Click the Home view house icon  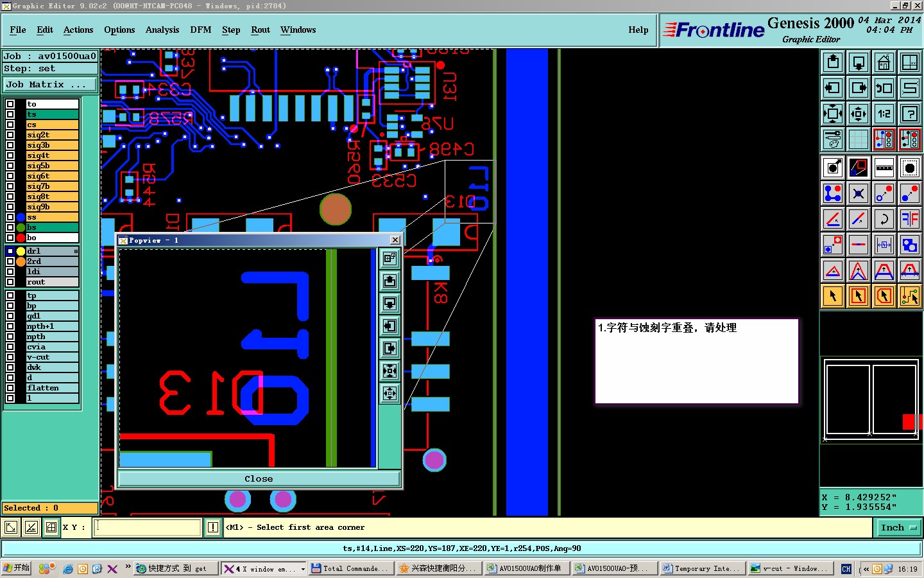coord(884,62)
